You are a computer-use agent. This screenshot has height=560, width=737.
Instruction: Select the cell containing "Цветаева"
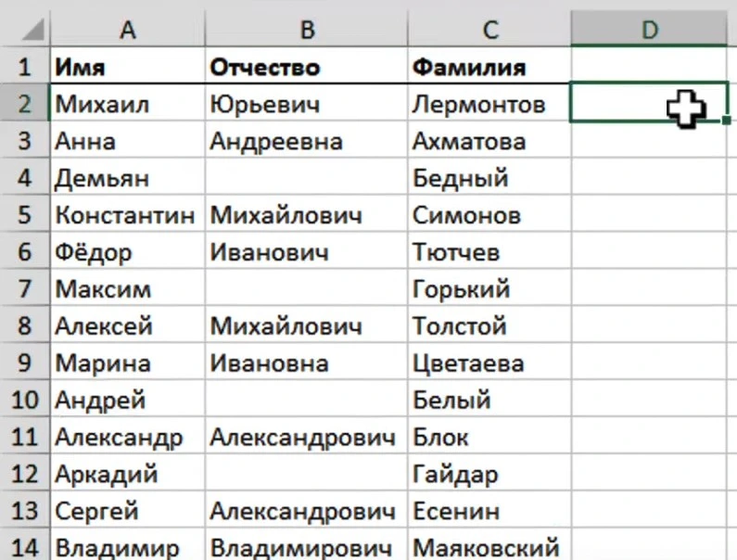(x=489, y=363)
